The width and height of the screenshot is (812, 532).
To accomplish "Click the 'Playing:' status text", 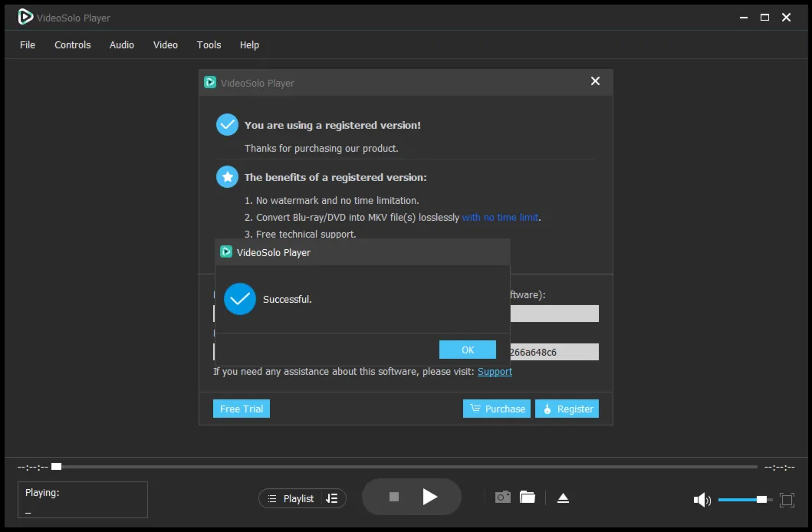I will click(42, 493).
